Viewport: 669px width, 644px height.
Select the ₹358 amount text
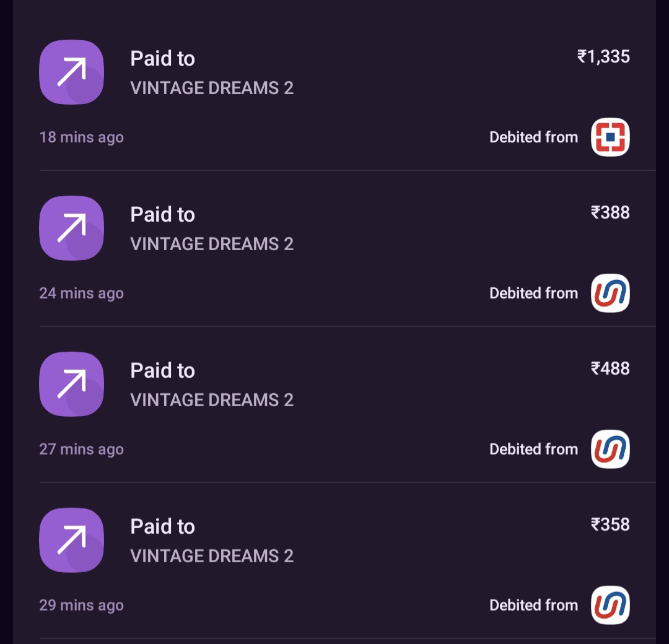[610, 525]
